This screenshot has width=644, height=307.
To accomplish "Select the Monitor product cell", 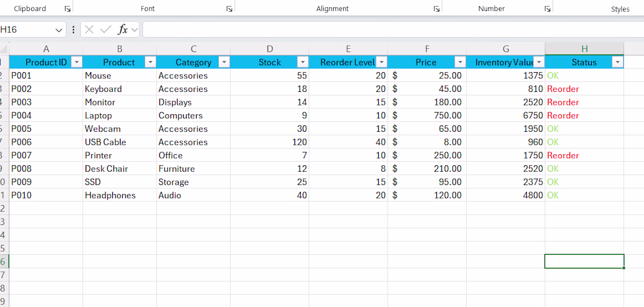I will 119,103.
